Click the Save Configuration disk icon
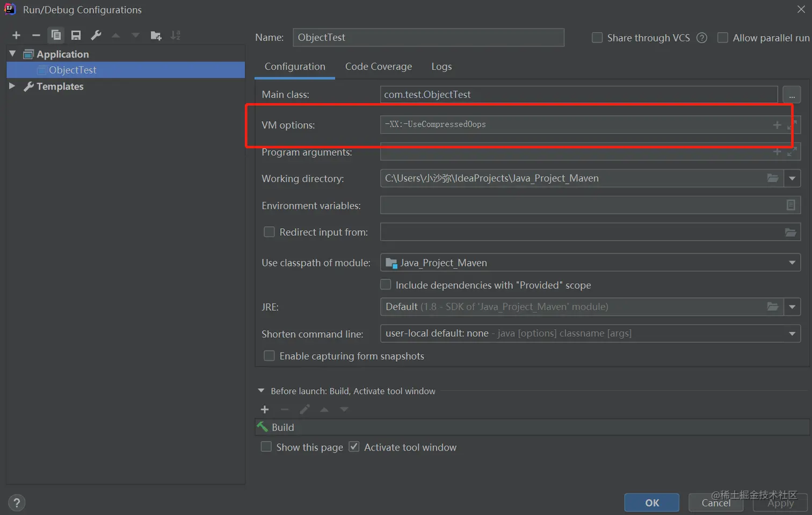Image resolution: width=812 pixels, height=515 pixels. pyautogui.click(x=76, y=35)
